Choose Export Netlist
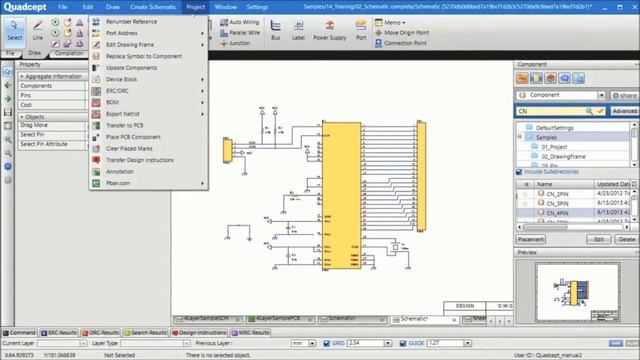This screenshot has height=360, width=640. pyautogui.click(x=149, y=114)
